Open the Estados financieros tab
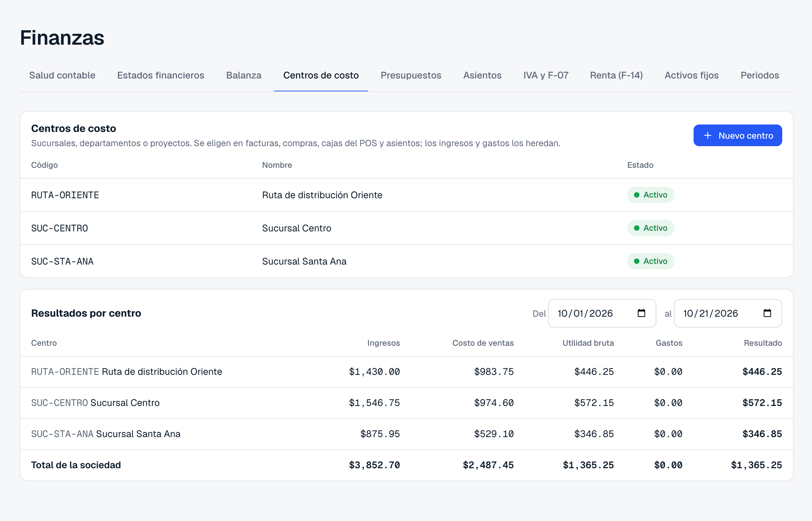Screen dimensions: 812x521 point(161,75)
